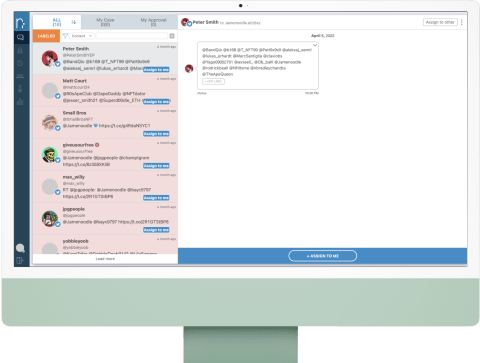Click Assign to me on max_willy row

pos(156,198)
